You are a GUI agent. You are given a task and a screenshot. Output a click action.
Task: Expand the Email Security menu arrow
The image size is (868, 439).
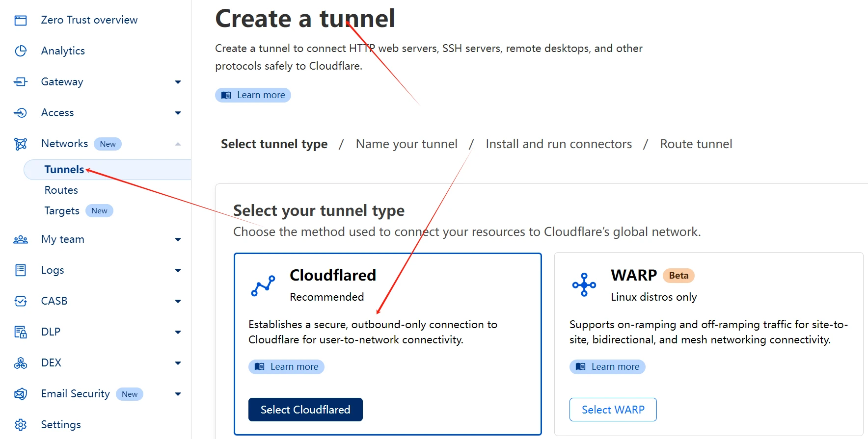(x=178, y=394)
